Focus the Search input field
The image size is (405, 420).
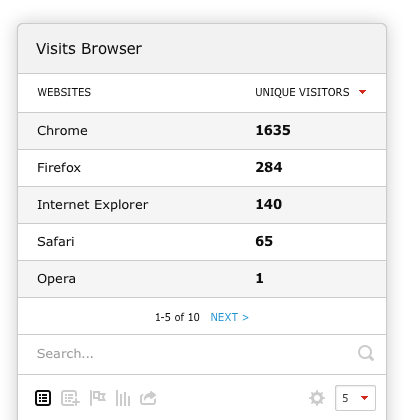tap(195, 354)
